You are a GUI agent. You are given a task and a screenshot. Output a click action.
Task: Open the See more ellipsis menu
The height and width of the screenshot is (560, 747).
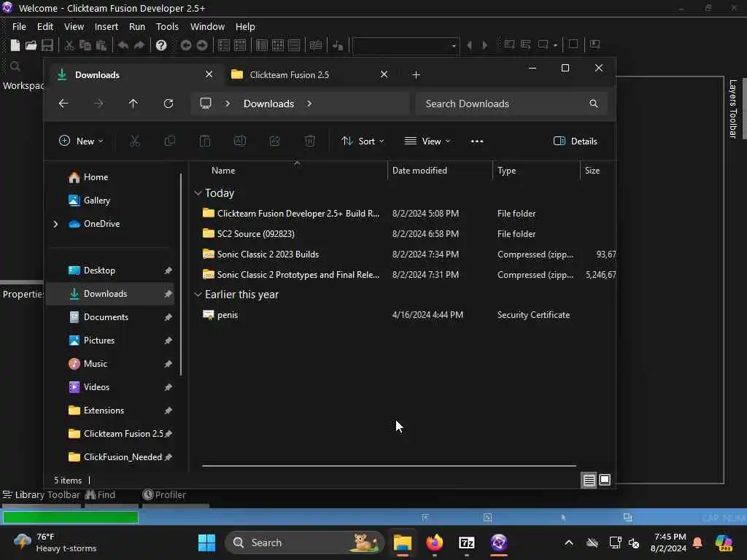477,141
